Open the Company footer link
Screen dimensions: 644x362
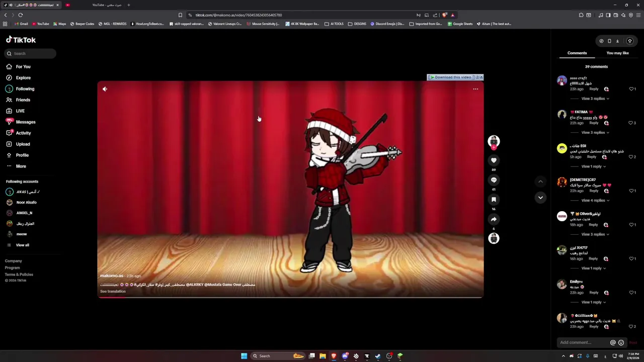14,261
